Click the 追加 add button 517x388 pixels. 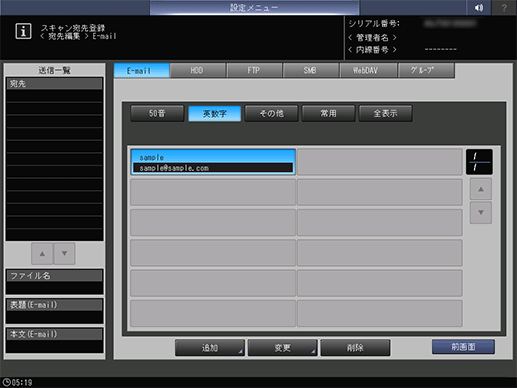pyautogui.click(x=210, y=348)
